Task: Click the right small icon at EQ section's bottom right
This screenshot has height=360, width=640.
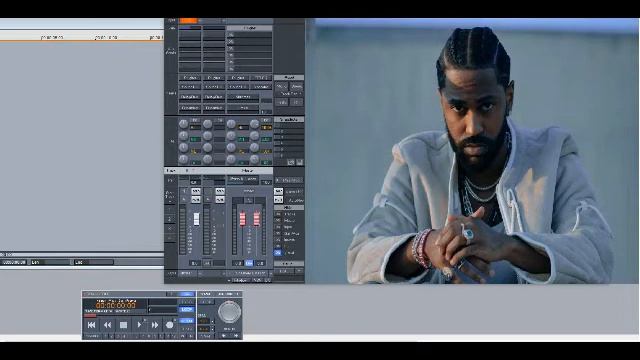Action: 300,162
